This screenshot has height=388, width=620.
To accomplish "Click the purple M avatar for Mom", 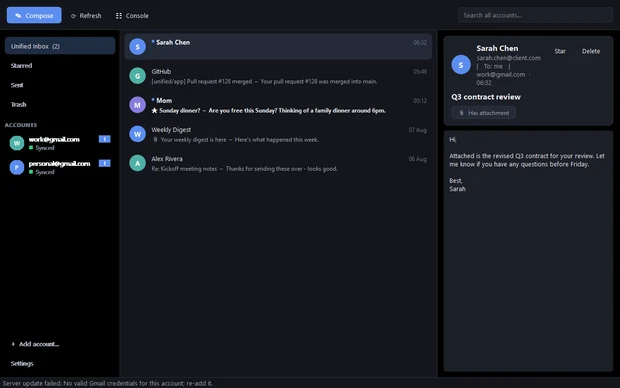I will tap(137, 105).
